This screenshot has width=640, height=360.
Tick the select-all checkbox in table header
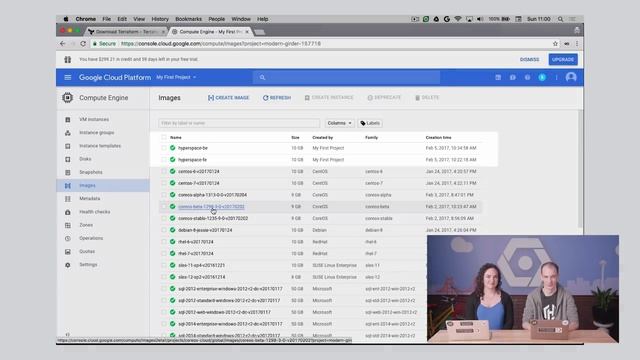coord(164,138)
